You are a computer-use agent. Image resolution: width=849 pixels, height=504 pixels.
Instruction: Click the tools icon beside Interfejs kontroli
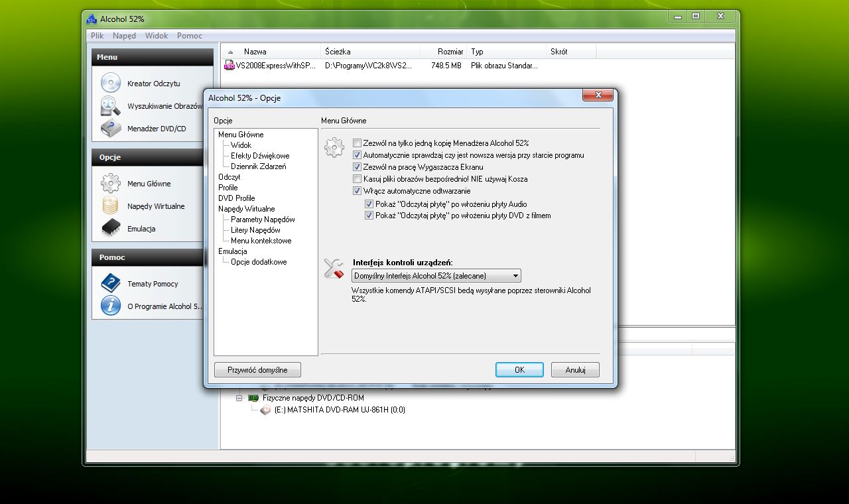pyautogui.click(x=334, y=269)
